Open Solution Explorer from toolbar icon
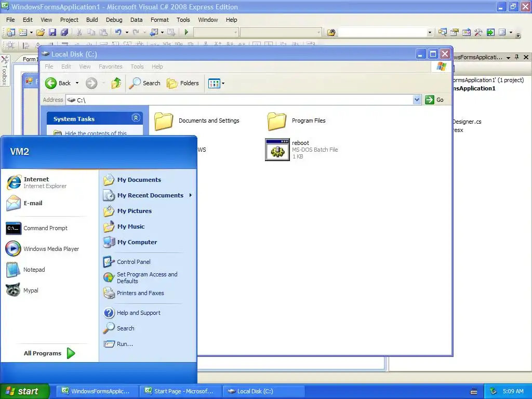Viewport: 532px width, 399px height. point(443,32)
